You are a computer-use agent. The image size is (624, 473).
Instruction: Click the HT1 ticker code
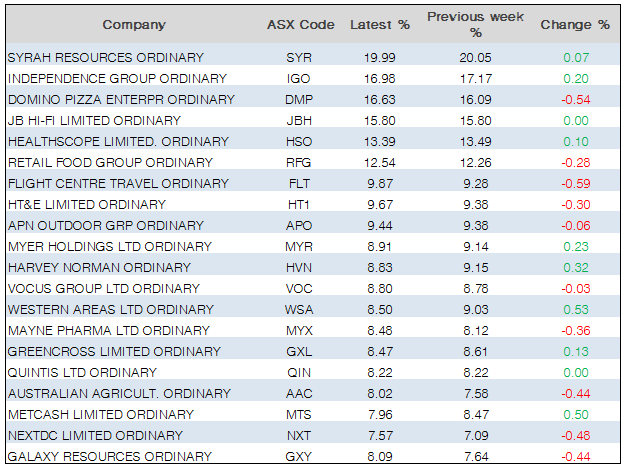coord(298,204)
